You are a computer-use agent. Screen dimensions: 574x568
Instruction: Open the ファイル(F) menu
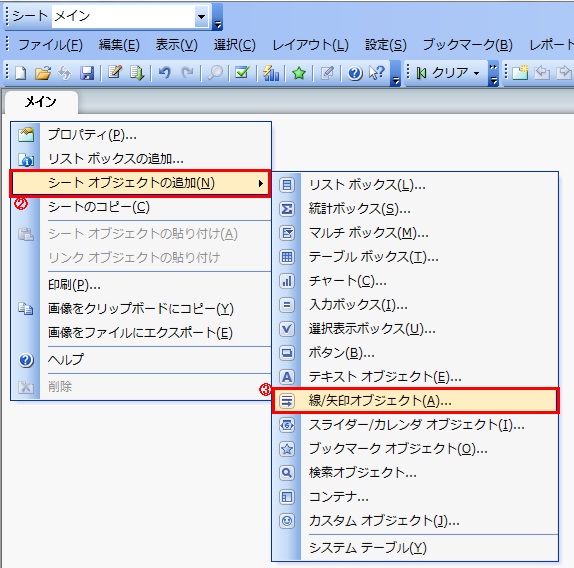click(50, 45)
